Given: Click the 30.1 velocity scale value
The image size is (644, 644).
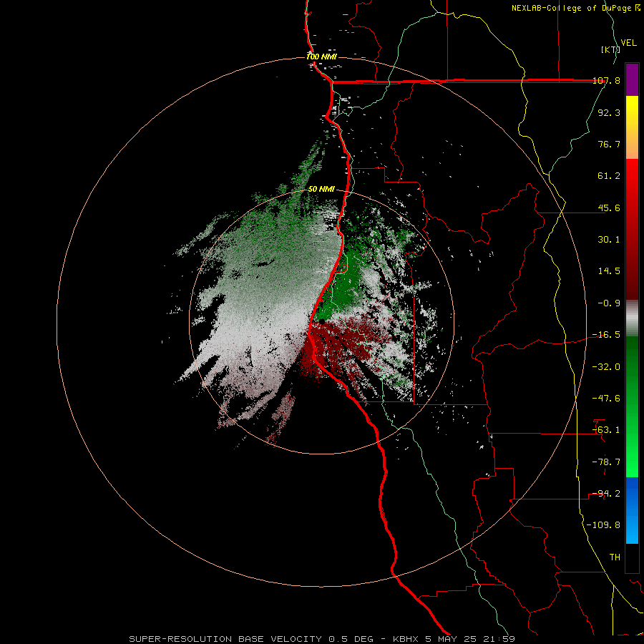Looking at the screenshot, I should [609, 240].
